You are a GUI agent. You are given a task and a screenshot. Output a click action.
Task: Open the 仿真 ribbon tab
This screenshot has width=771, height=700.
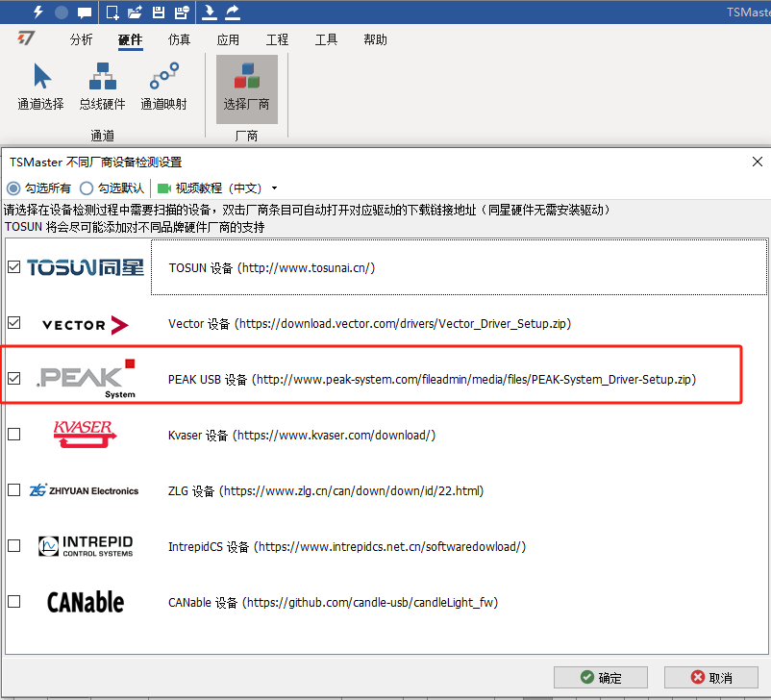coord(179,39)
